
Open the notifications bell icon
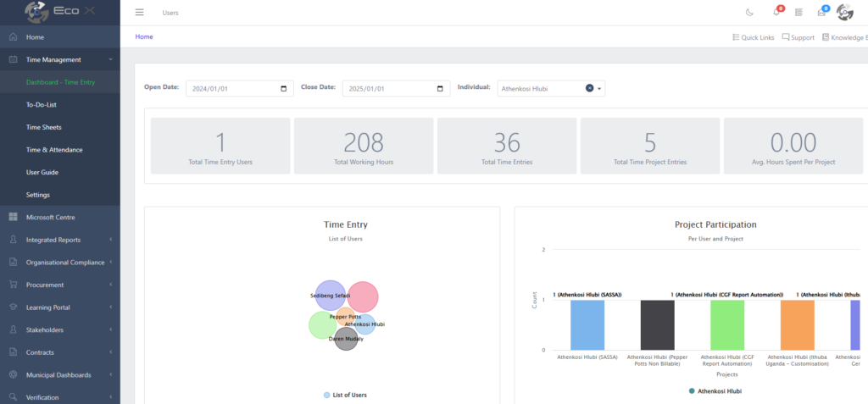tap(776, 13)
